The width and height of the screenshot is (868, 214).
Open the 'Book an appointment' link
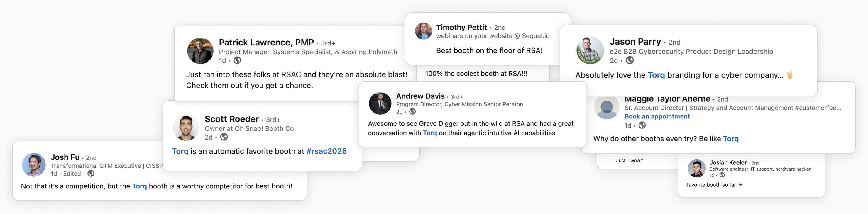[x=657, y=116]
